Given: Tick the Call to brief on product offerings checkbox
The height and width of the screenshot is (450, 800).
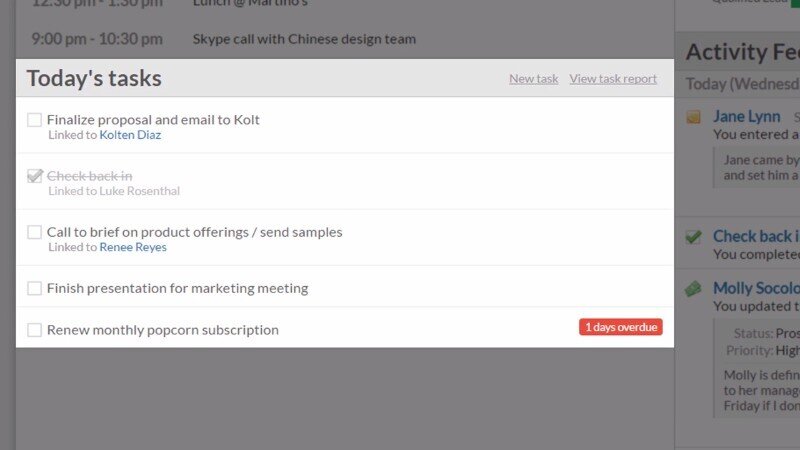Looking at the screenshot, I should click(35, 232).
